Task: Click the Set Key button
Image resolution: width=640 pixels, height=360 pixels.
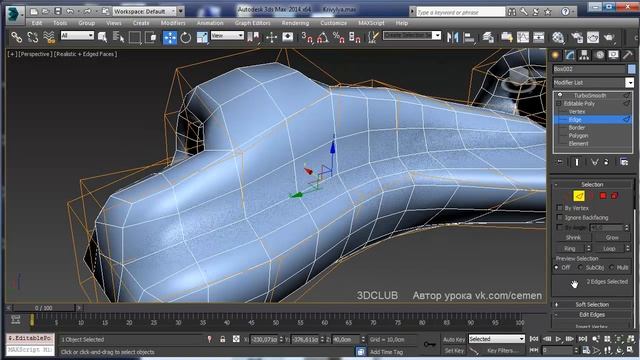Action: point(454,351)
